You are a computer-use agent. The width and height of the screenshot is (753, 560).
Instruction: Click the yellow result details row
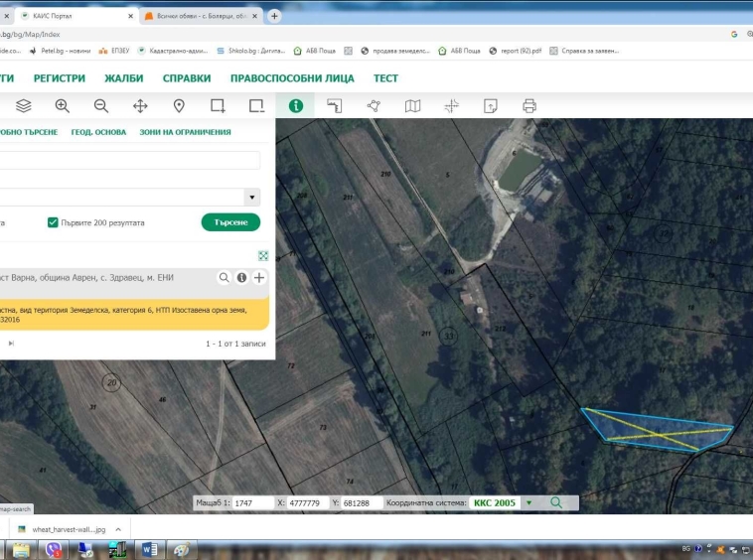[x=134, y=315]
